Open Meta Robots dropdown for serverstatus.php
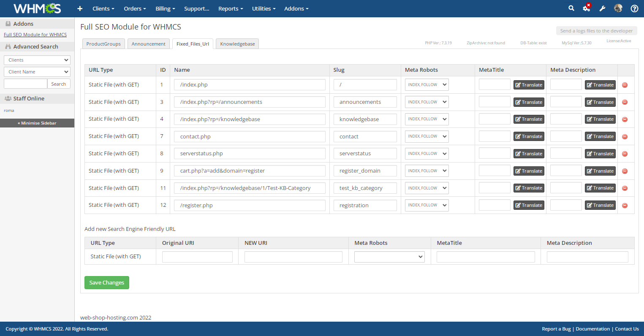644x336 pixels. (427, 154)
